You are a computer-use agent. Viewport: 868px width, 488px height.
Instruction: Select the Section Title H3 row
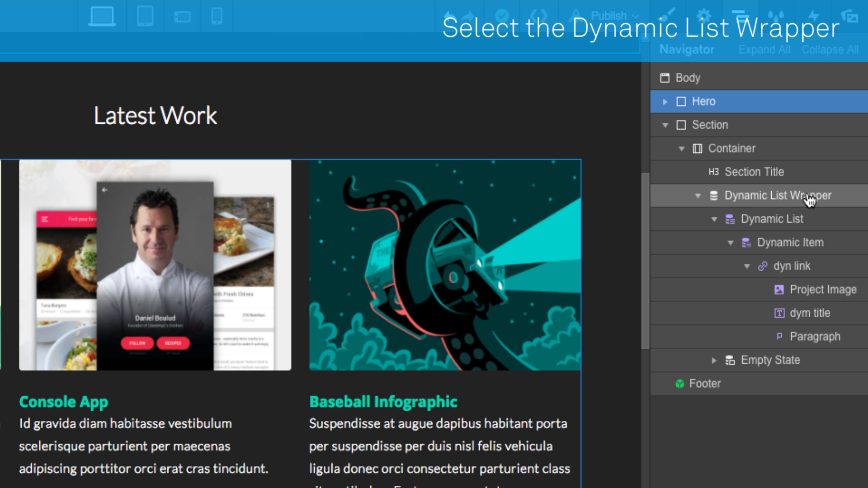759,172
